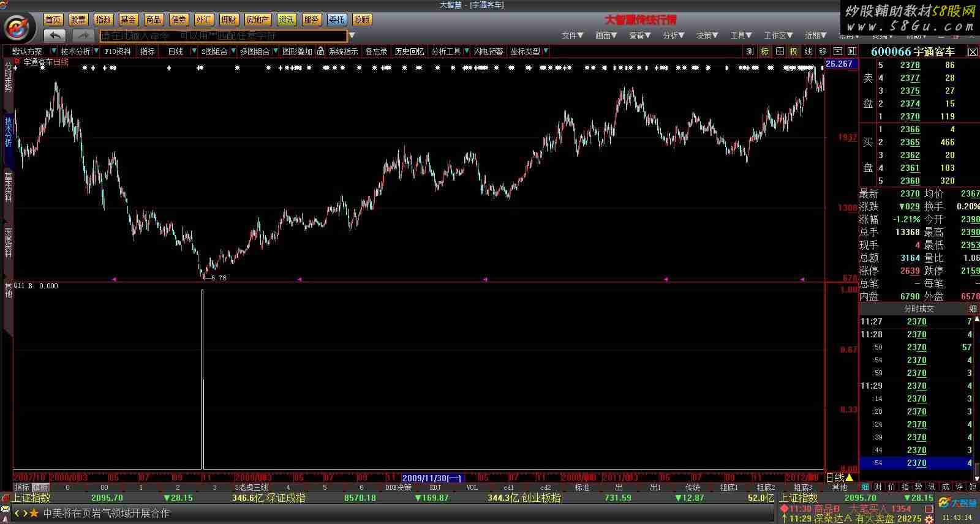Open the 决策 menu

(707, 36)
